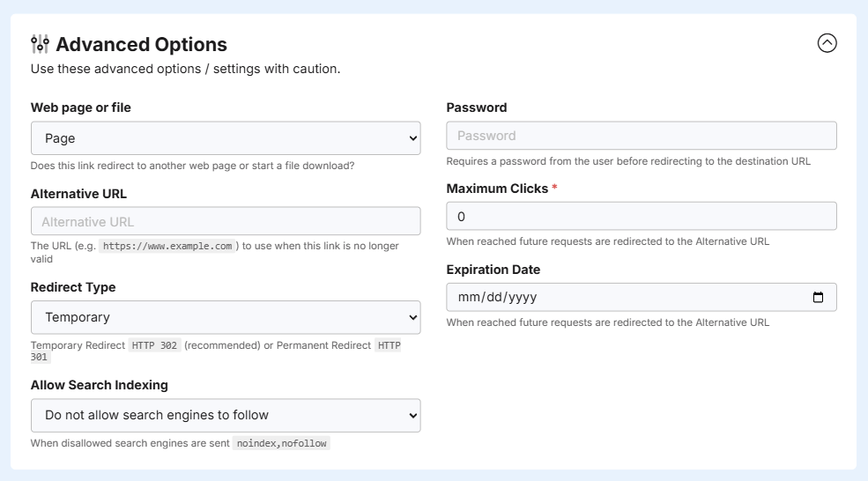Collapse the Advanced Options section
The height and width of the screenshot is (481, 868).
point(827,43)
